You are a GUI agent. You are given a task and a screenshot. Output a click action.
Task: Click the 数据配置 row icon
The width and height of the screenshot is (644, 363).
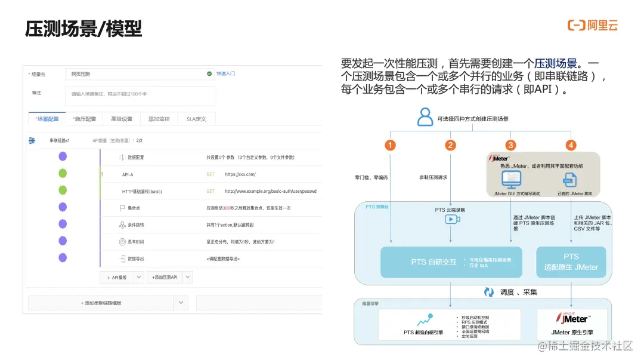(x=122, y=158)
